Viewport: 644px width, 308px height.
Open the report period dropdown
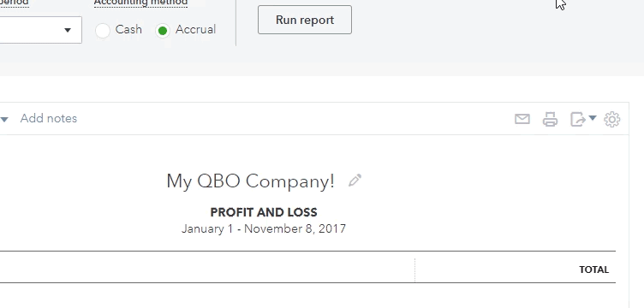point(40,30)
